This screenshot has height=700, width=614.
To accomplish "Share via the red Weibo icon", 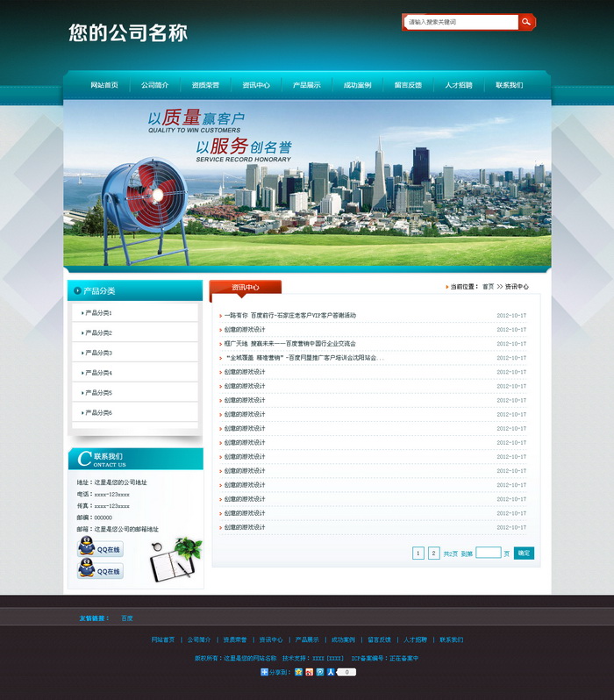I will pos(310,672).
